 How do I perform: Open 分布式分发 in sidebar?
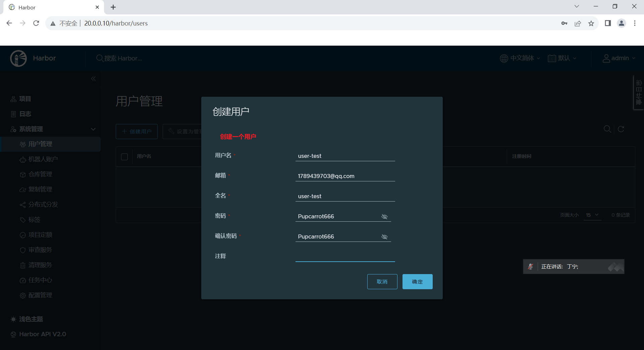click(43, 205)
